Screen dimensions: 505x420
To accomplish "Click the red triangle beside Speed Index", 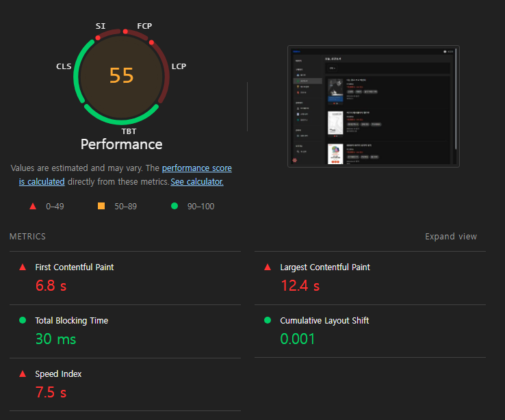I will tap(23, 373).
